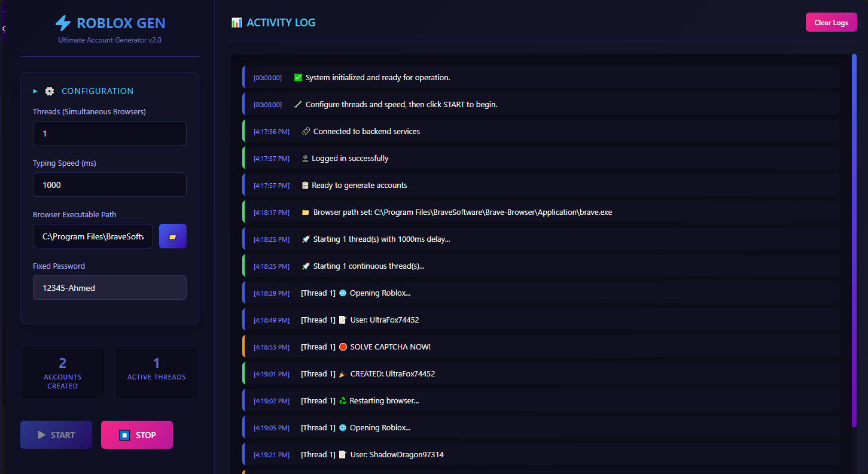Click the wand icon on Configure threads entry
The height and width of the screenshot is (474, 868).
tap(298, 105)
